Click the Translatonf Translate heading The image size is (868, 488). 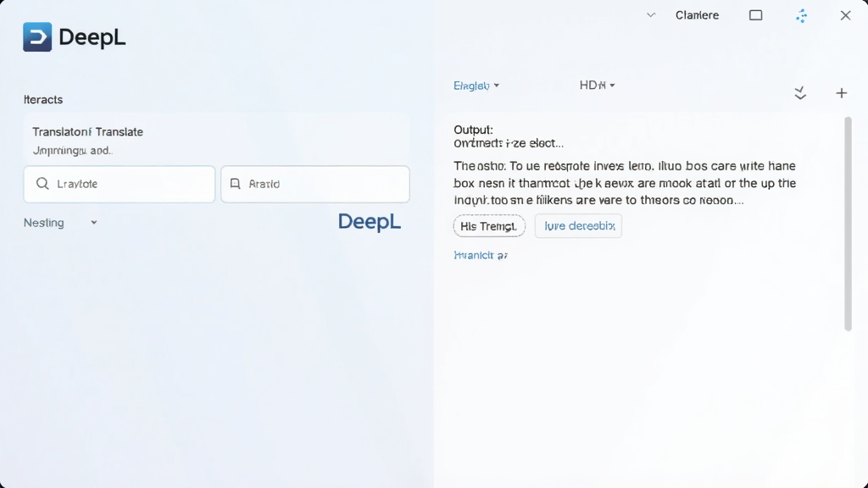(x=87, y=131)
